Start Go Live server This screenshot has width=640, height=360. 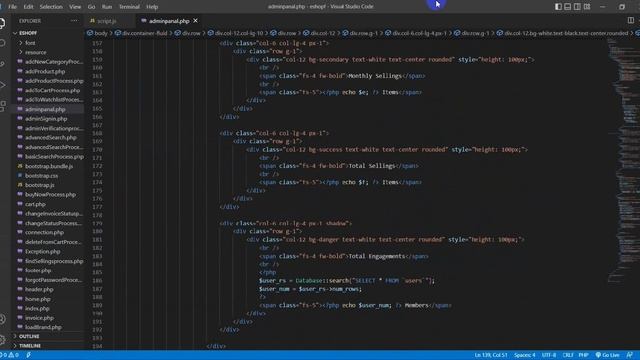tap(607, 355)
